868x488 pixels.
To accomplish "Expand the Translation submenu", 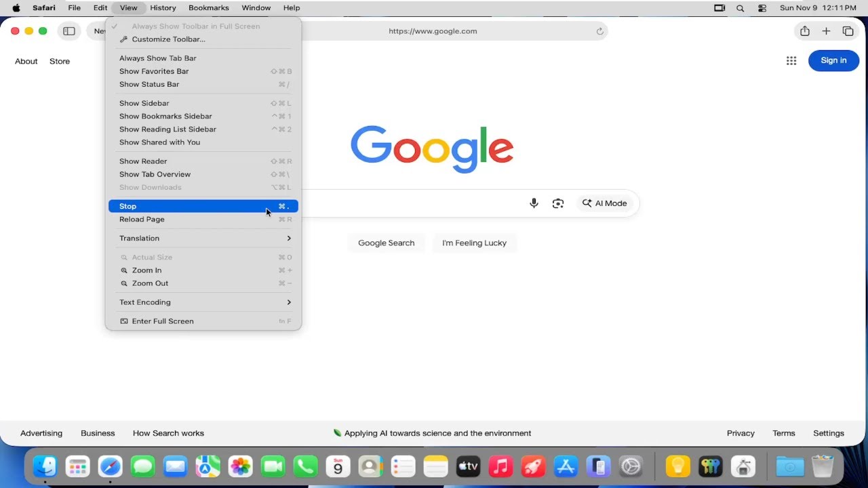I will pos(203,238).
